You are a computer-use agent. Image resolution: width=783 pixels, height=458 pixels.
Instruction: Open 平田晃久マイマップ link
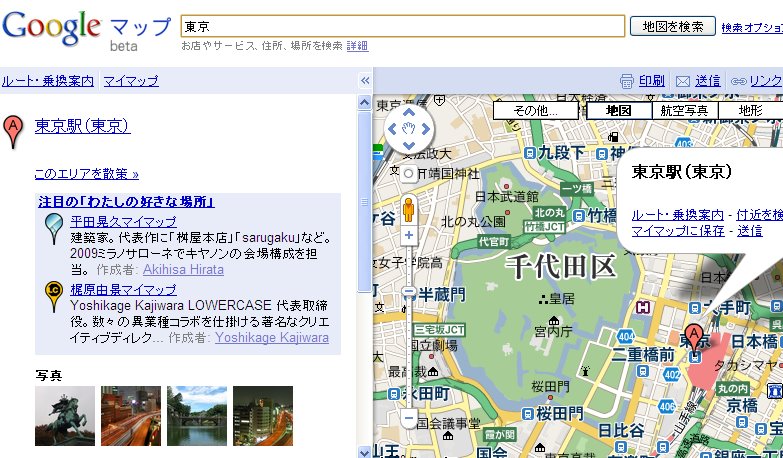tap(123, 222)
